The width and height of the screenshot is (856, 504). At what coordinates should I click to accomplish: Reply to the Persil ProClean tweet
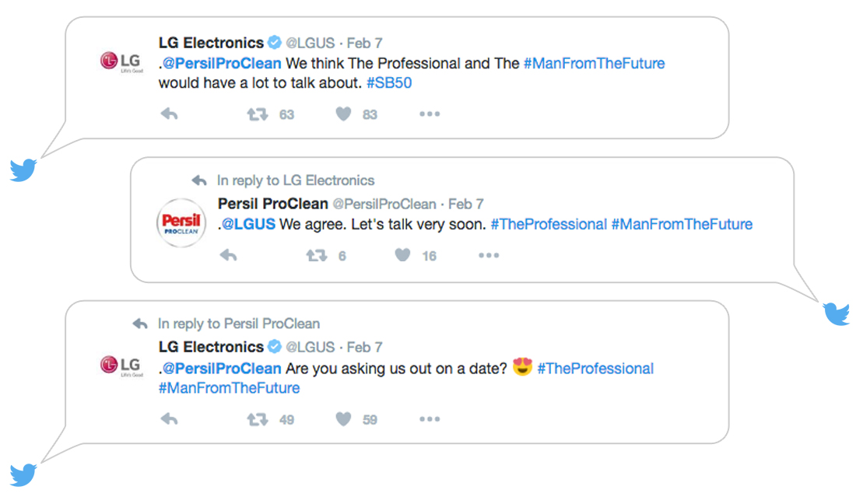point(228,255)
